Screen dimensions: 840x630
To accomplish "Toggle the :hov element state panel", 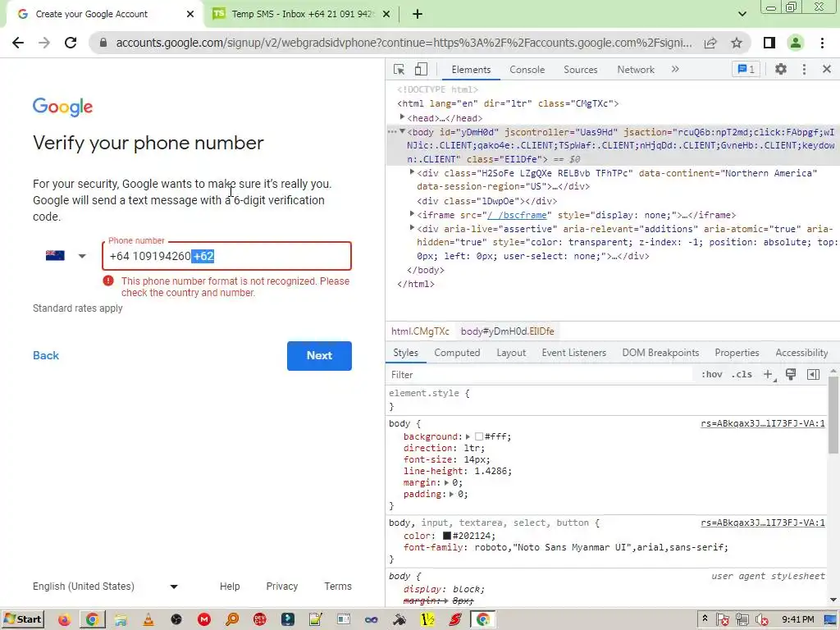I will click(711, 374).
